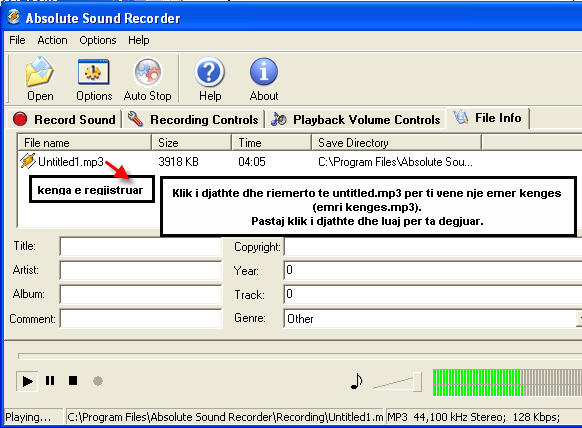
Task: Open the Playback Volume Controls tab
Action: (356, 120)
